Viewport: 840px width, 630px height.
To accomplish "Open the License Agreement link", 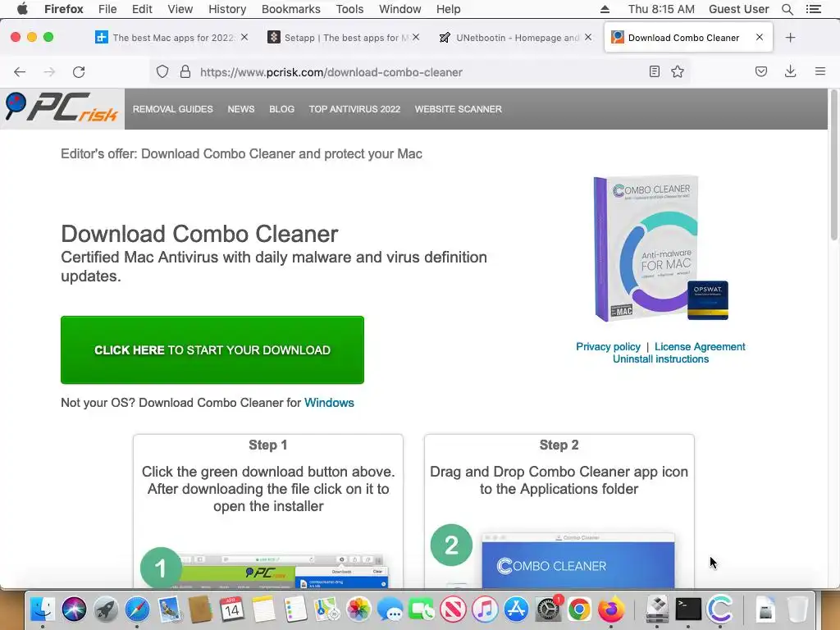I will point(700,347).
